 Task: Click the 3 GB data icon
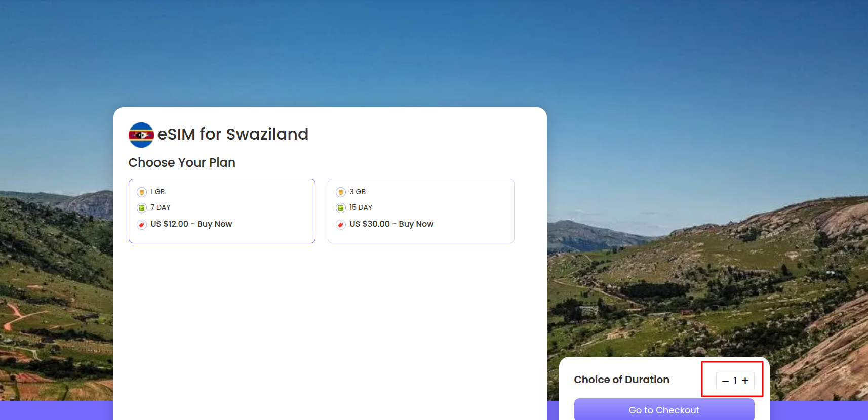[x=341, y=192]
